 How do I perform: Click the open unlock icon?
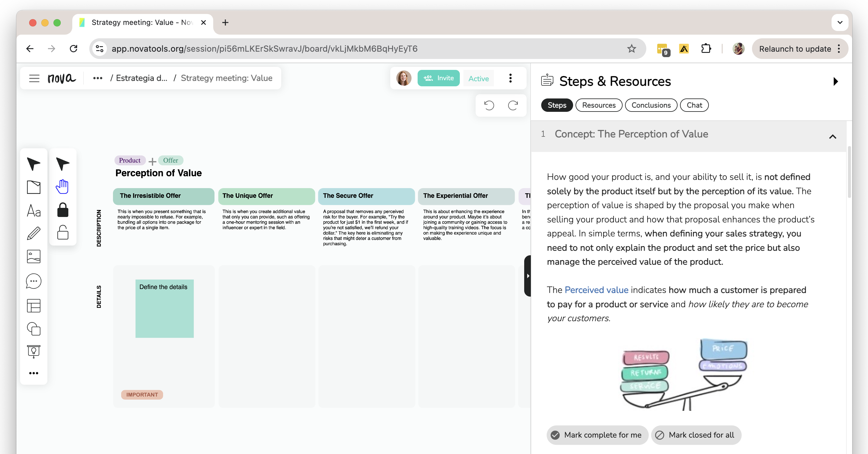(63, 232)
